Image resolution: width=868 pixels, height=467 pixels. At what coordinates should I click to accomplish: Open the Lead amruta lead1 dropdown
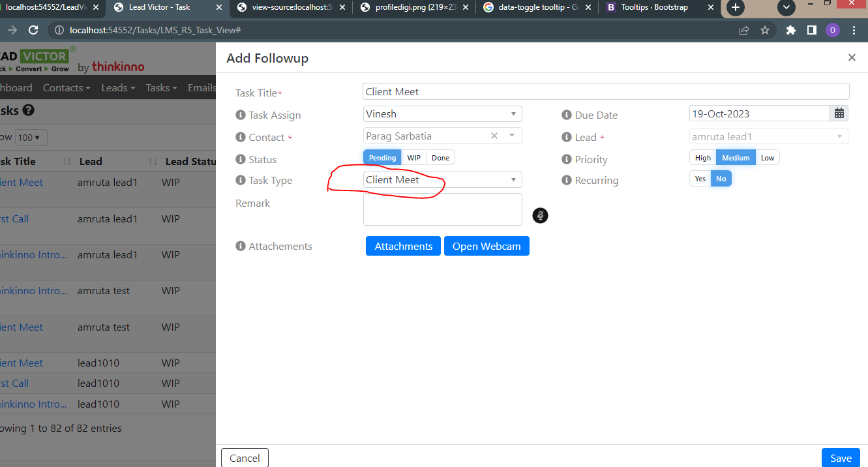[x=769, y=136]
